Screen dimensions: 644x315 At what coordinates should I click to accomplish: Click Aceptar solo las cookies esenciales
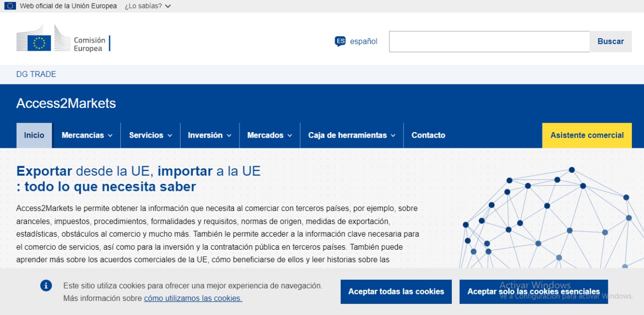point(533,291)
